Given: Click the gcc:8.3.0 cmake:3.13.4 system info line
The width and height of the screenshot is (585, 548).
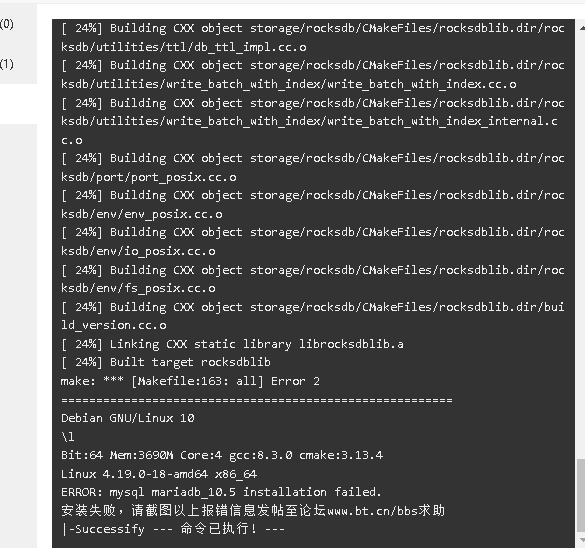Looking at the screenshot, I should click(x=222, y=455).
